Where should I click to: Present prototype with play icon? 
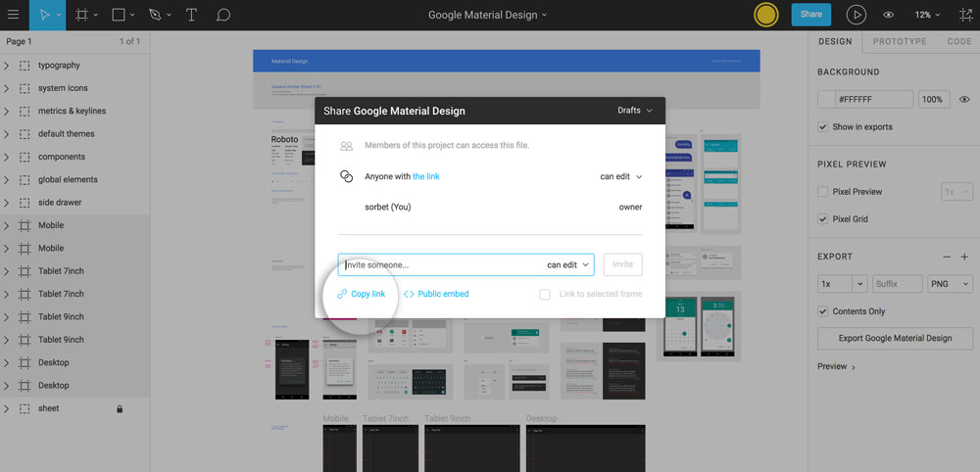point(857,15)
